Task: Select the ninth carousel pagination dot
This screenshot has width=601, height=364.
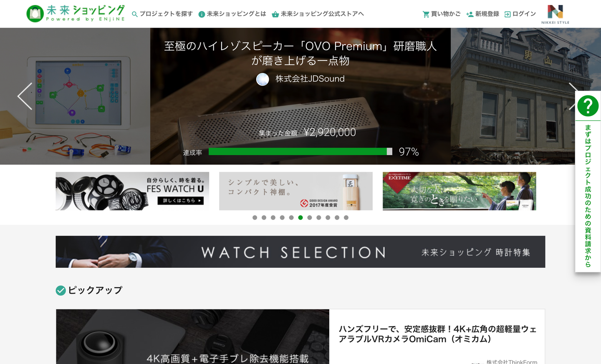Action: pos(328,218)
